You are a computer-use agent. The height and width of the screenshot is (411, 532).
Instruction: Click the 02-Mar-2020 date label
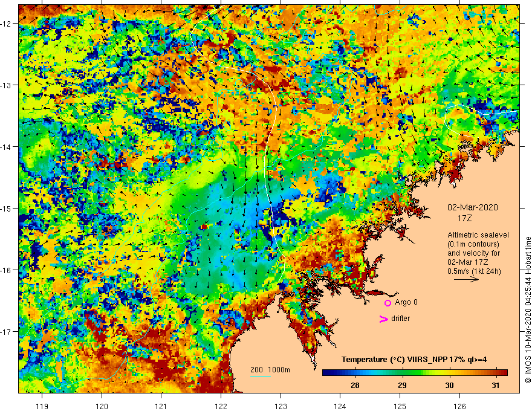tap(473, 207)
